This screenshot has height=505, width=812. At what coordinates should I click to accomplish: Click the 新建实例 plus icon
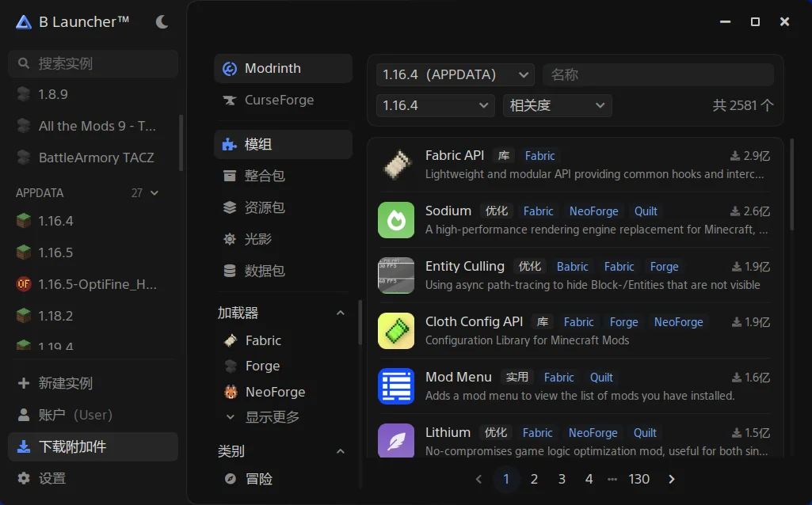click(24, 383)
